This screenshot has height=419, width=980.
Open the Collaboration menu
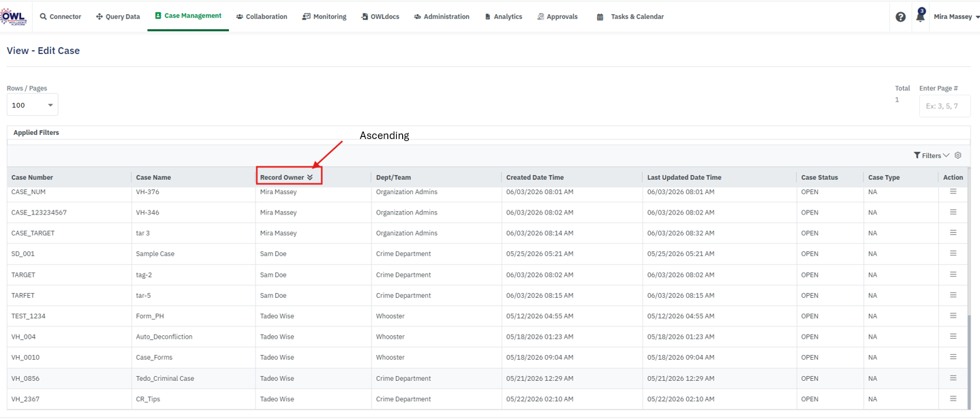coord(262,16)
